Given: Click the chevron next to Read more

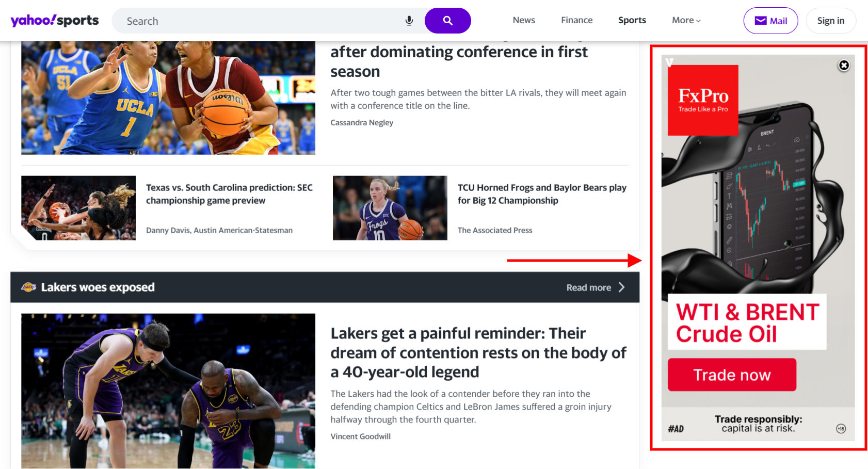Looking at the screenshot, I should pos(621,287).
